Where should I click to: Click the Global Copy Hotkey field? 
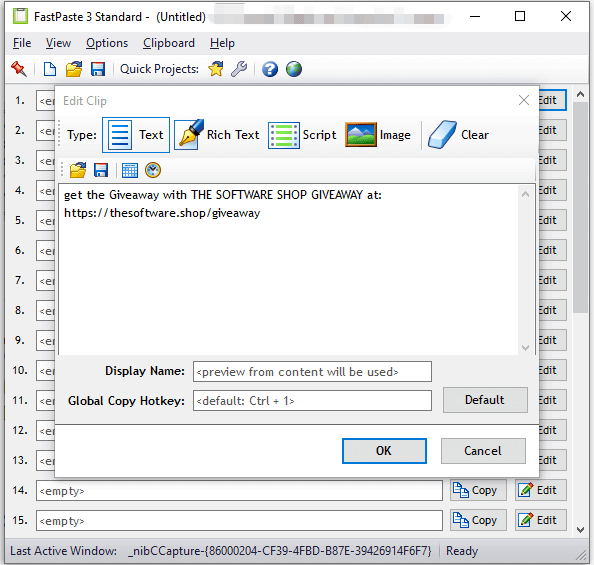pos(312,401)
